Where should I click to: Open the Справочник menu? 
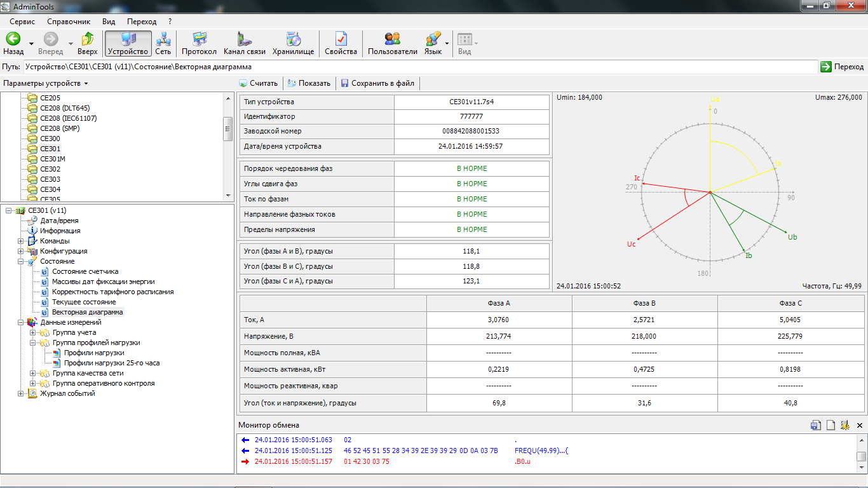(x=70, y=22)
